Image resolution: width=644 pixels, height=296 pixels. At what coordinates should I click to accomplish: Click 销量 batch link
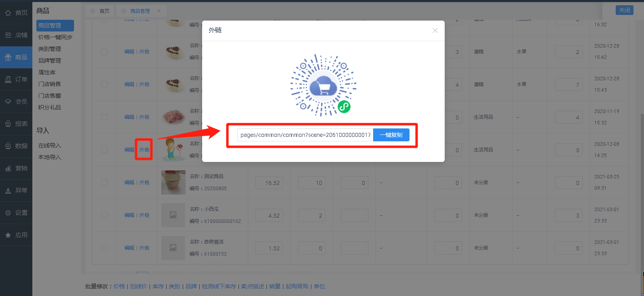pyautogui.click(x=275, y=286)
